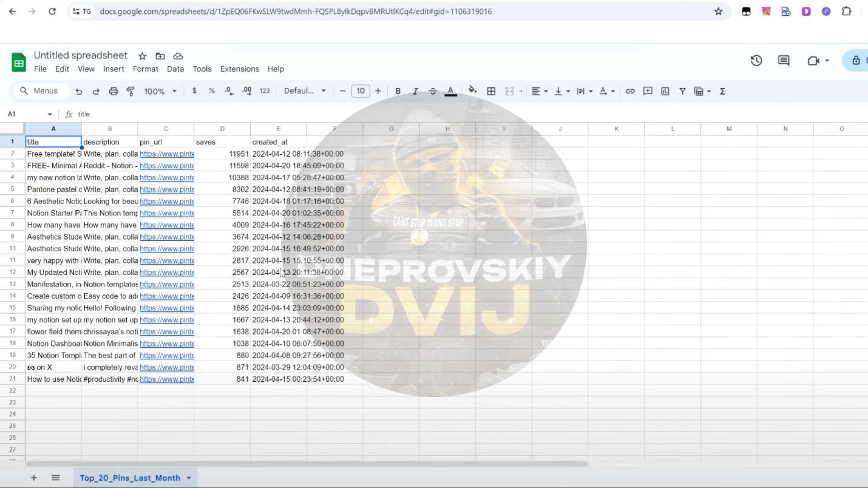
Task: Open the pin link in row 2
Action: [x=167, y=154]
